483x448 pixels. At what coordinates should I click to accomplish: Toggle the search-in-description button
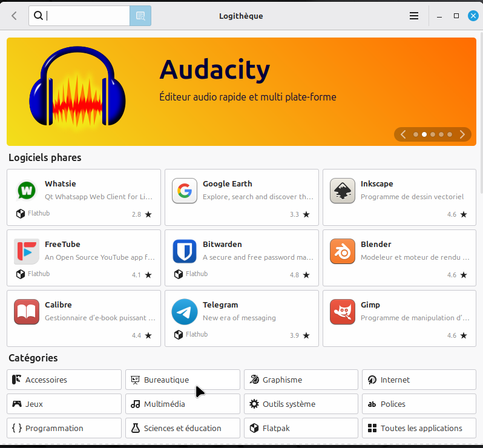[140, 16]
